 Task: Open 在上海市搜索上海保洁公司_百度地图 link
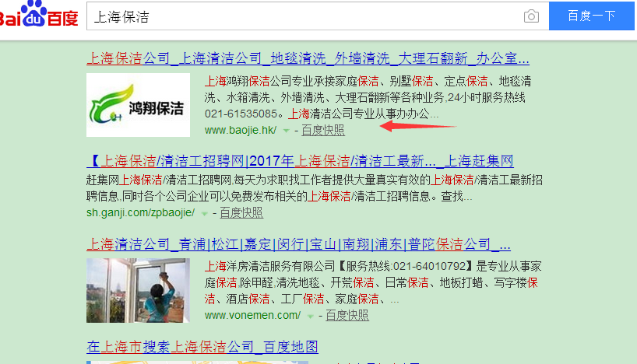(202, 347)
